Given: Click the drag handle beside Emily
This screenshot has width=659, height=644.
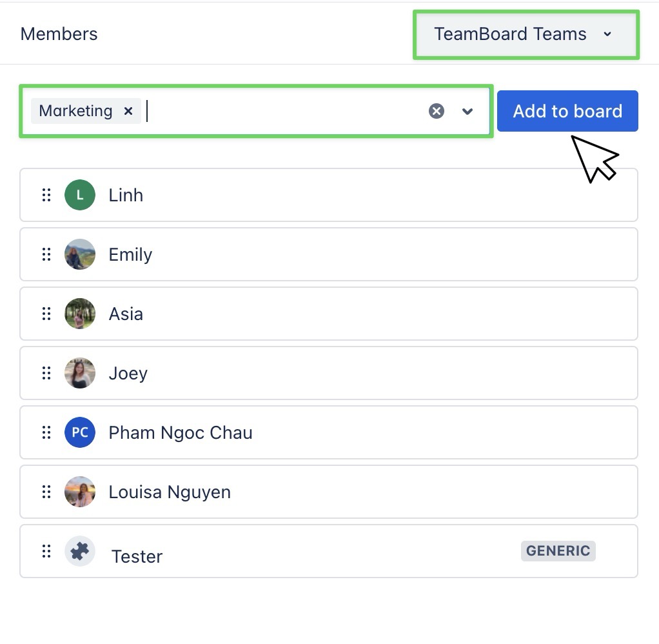Looking at the screenshot, I should 46,254.
